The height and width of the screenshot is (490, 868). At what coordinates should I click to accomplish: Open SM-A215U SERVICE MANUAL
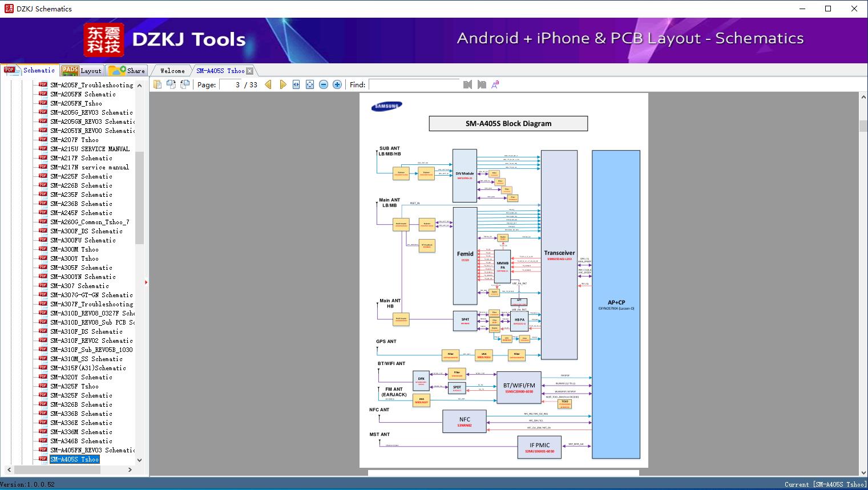pyautogui.click(x=90, y=149)
